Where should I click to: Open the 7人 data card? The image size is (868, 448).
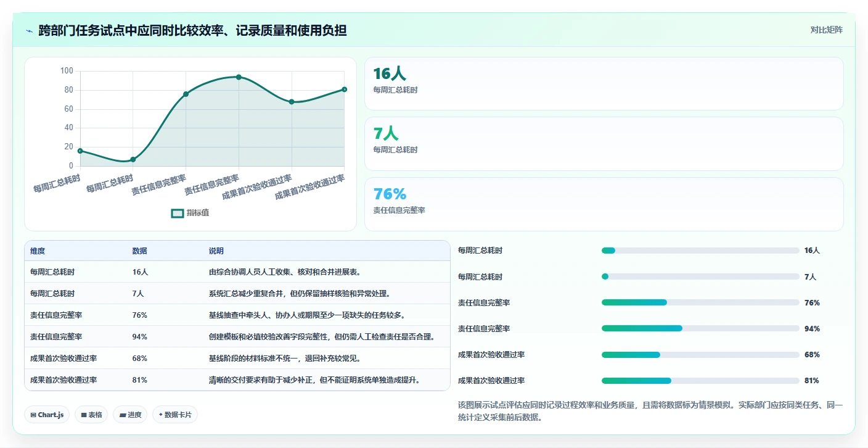tap(604, 144)
